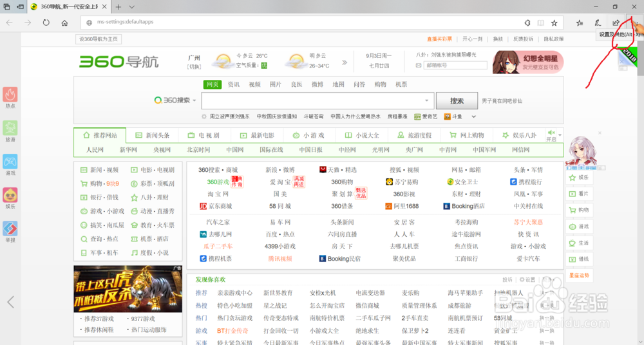
Task: Go to browser home page icon
Action: coord(64,23)
